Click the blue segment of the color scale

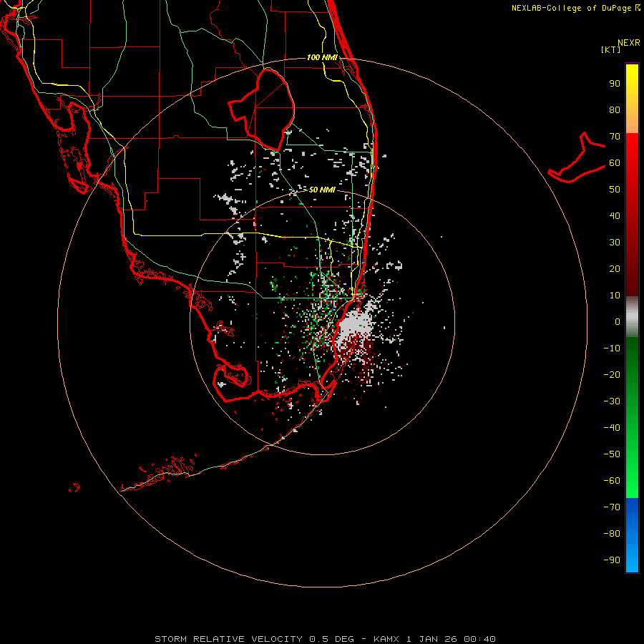(632, 535)
